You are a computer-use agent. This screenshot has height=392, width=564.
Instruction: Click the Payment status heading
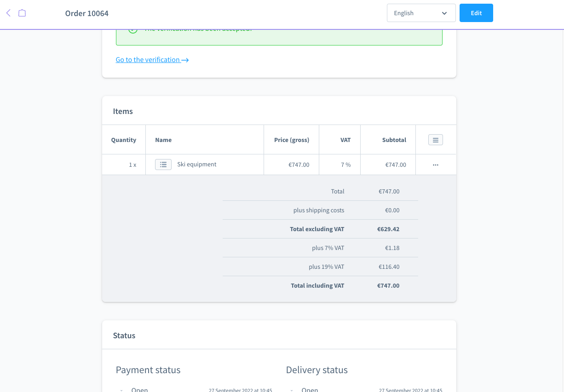click(x=148, y=370)
